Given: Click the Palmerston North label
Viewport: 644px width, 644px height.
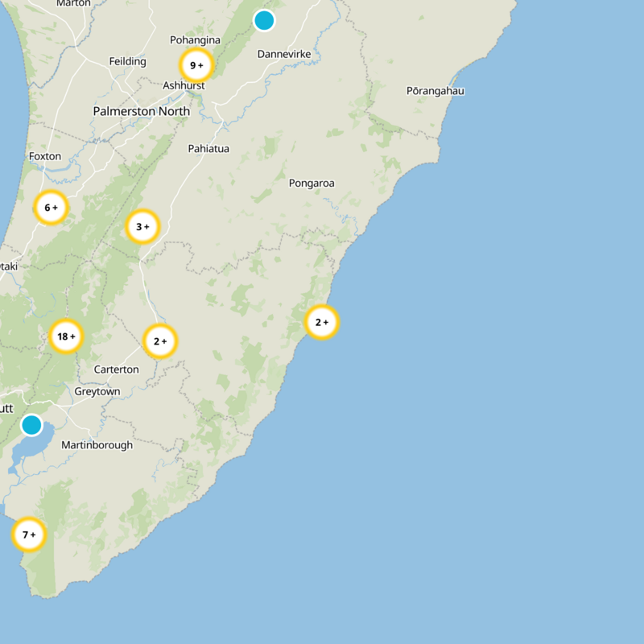Looking at the screenshot, I should [142, 111].
